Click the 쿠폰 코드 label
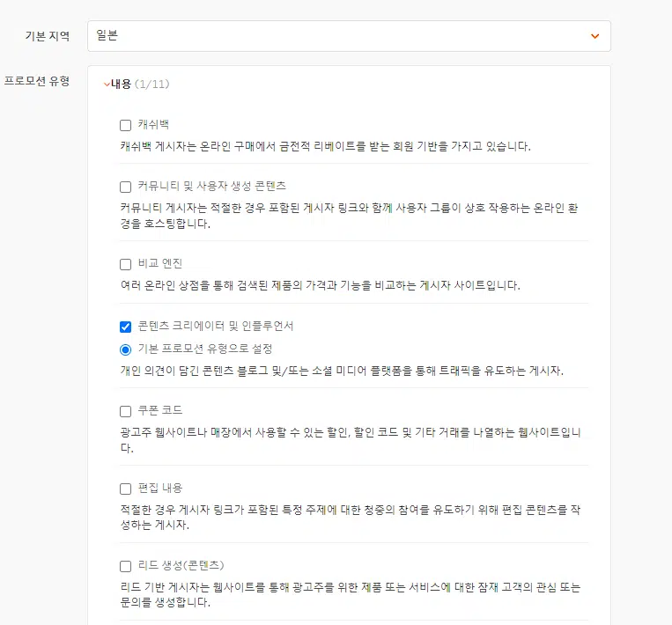Image resolution: width=672 pixels, height=625 pixels. (160, 410)
